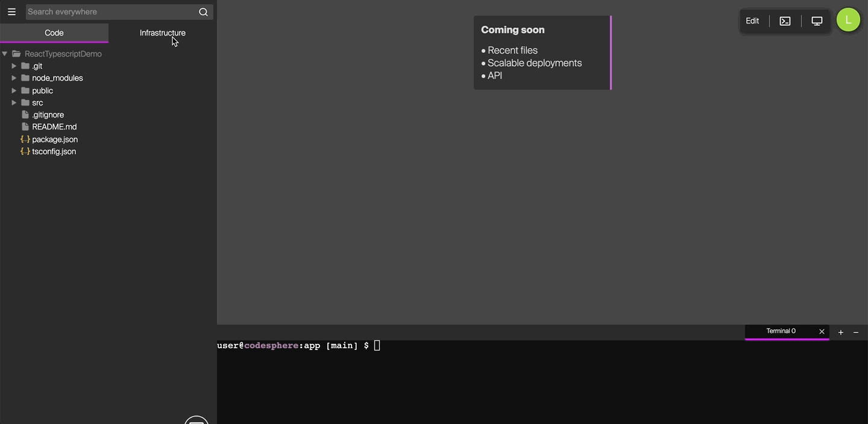This screenshot has height=424, width=868.
Task: Collapse the ReactTypescriptDemo project tree
Action: click(5, 54)
